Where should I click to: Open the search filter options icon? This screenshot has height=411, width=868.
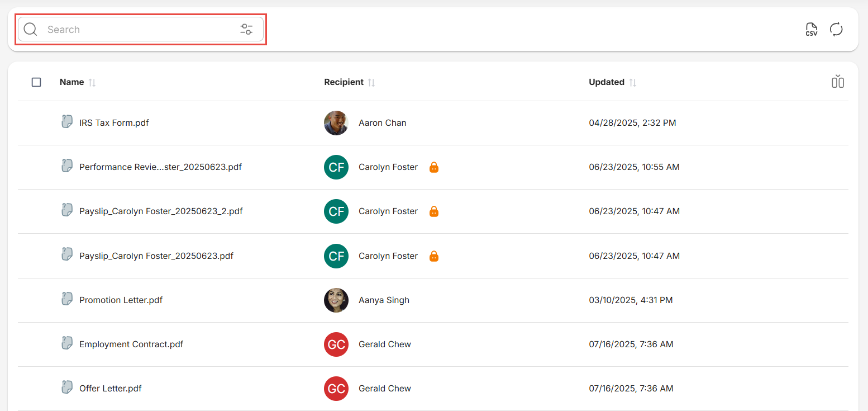[x=246, y=30]
